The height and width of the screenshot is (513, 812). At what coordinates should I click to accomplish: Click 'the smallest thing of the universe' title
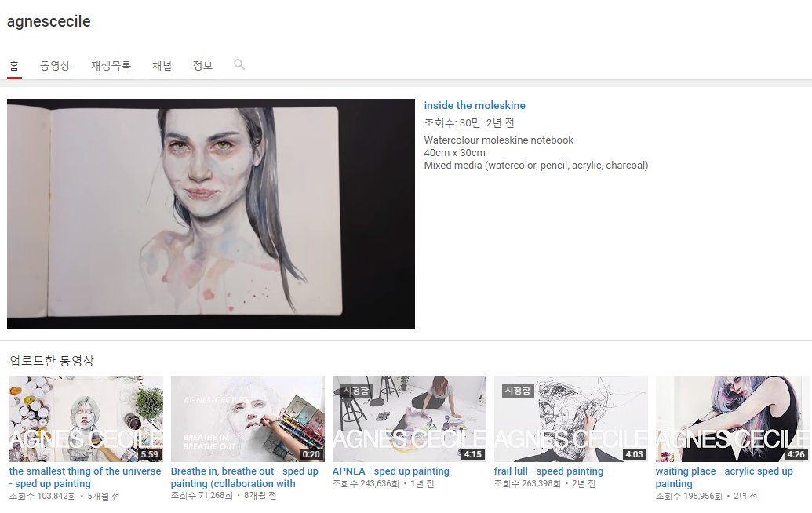85,477
